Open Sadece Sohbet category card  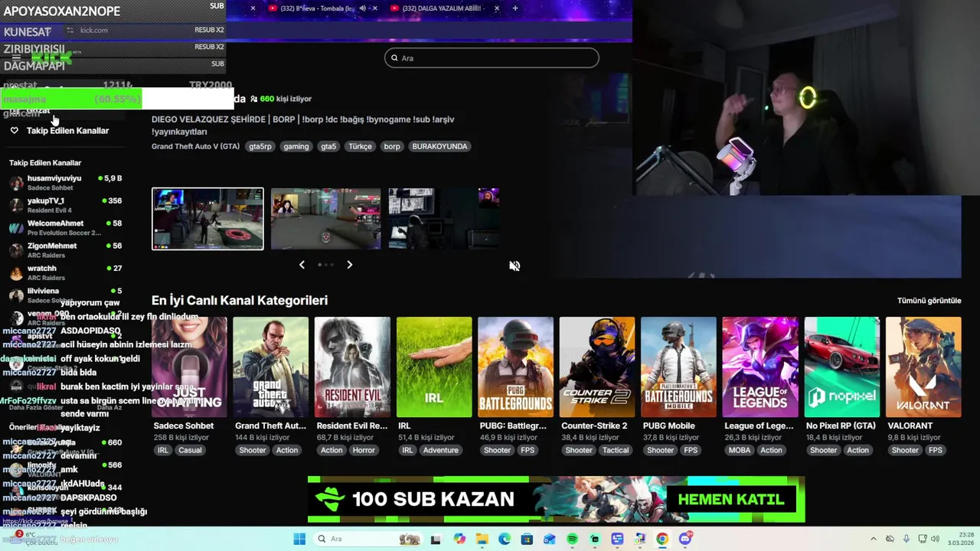pyautogui.click(x=189, y=367)
